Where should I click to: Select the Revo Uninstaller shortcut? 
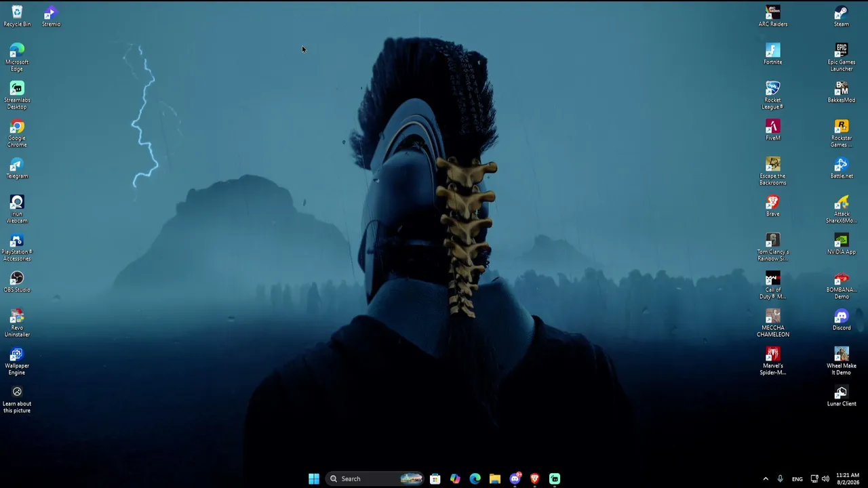point(17,323)
